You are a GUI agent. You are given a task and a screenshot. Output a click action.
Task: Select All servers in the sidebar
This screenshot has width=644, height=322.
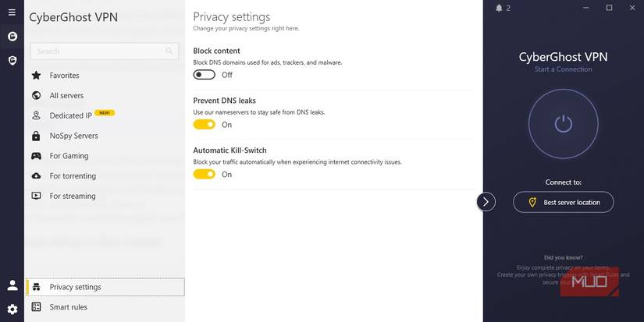tap(66, 96)
